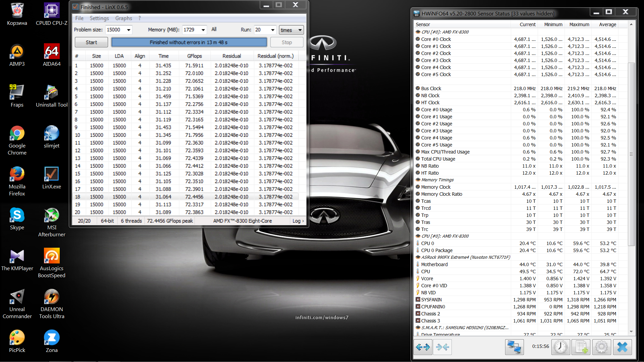
Task: Toggle the All memory button in LinX
Action: [214, 29]
